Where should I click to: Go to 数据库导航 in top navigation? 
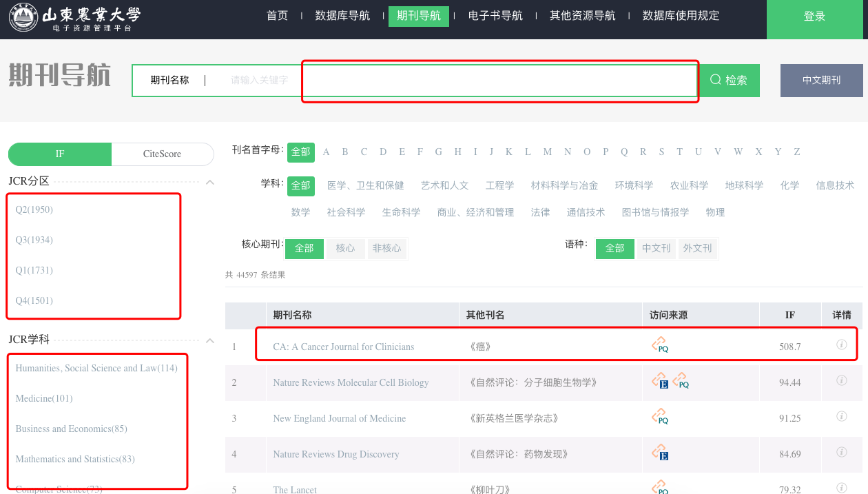click(x=342, y=16)
